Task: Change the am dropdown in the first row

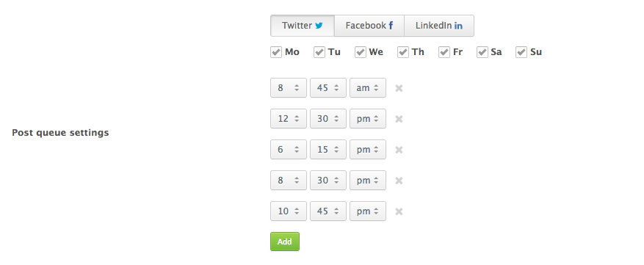Action: [368, 88]
